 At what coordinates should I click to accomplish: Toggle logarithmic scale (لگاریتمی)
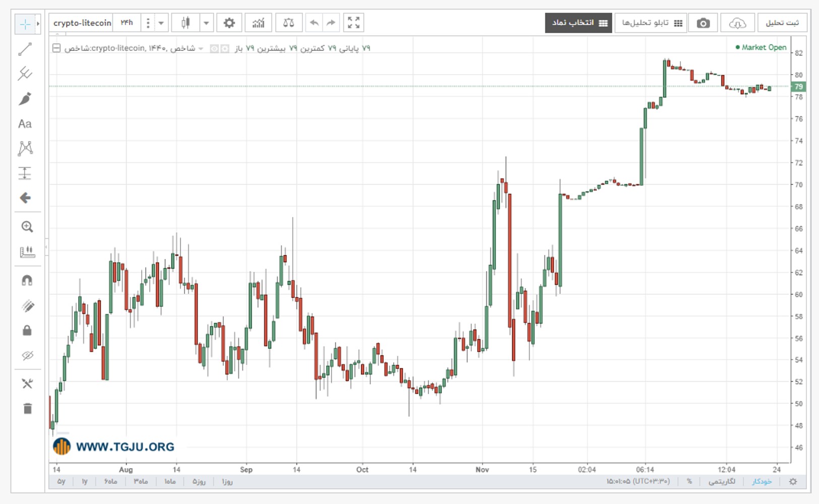[x=722, y=481]
